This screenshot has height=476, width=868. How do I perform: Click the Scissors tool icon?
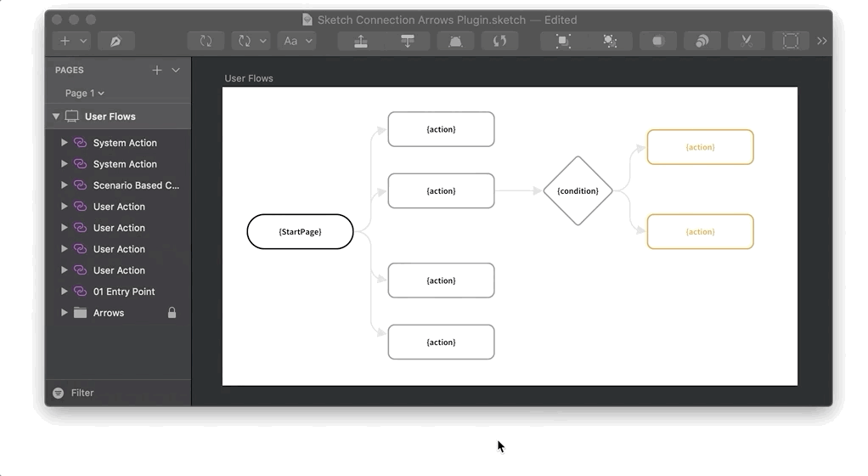(747, 41)
